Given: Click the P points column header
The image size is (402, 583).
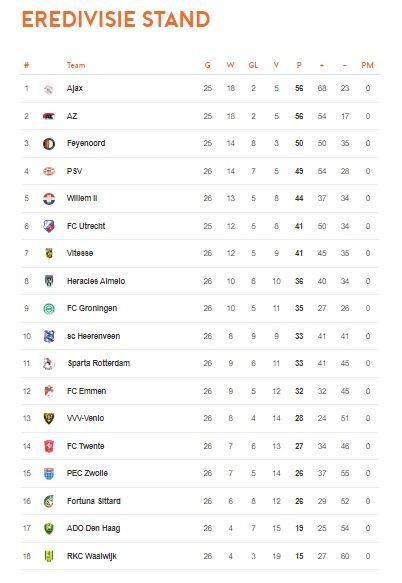Looking at the screenshot, I should pos(299,65).
